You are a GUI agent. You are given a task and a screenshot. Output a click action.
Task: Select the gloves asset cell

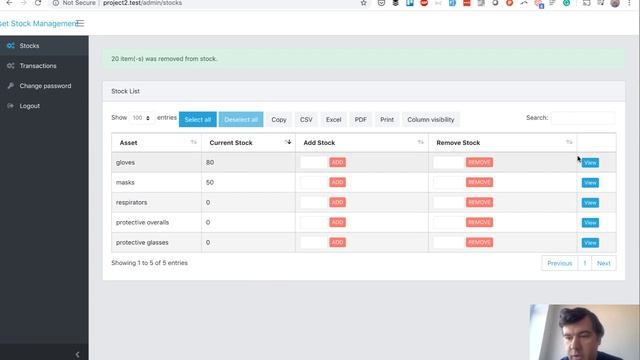pyautogui.click(x=156, y=162)
